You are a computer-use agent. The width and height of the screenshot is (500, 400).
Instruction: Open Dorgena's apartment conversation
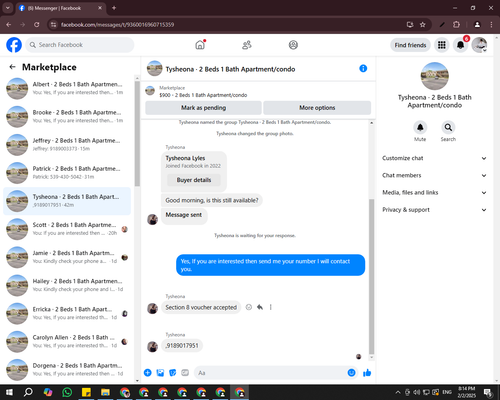[67, 369]
